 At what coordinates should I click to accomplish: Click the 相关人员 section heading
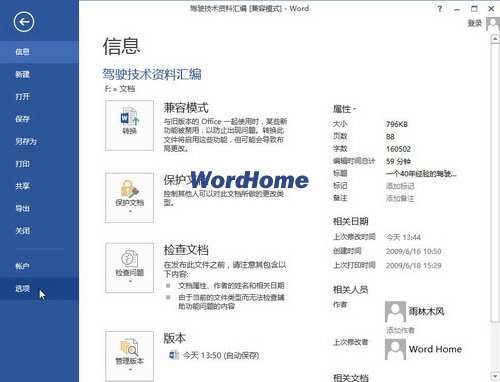351,290
